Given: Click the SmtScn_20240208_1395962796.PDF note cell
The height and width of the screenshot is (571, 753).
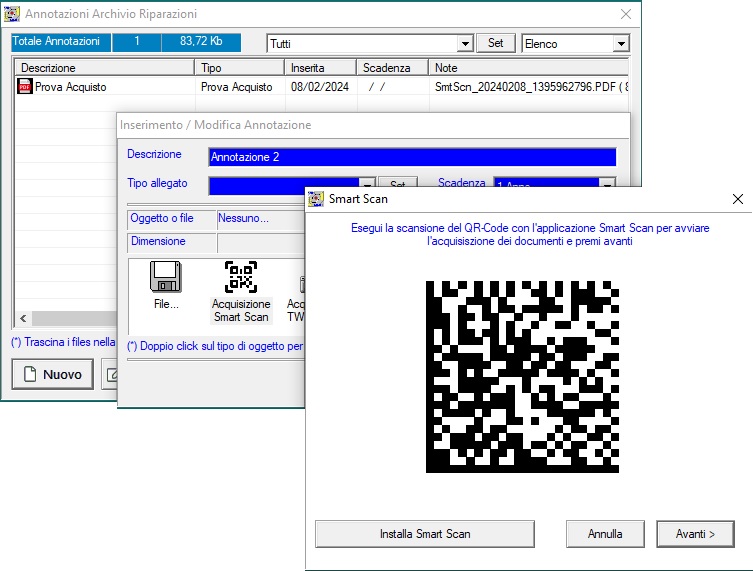Looking at the screenshot, I should 531,87.
